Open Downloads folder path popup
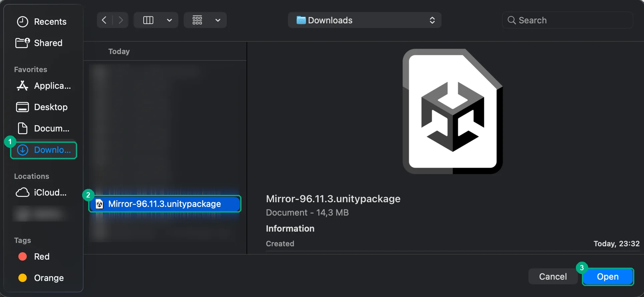Viewport: 644px width, 297px height. pyautogui.click(x=364, y=20)
